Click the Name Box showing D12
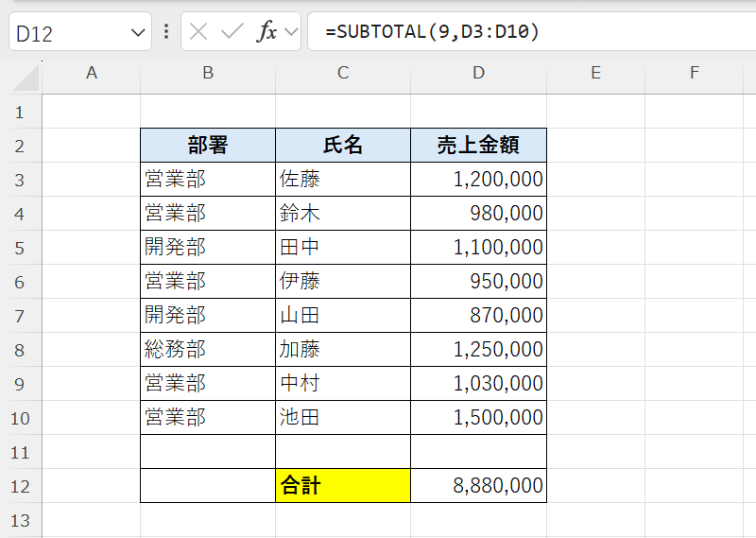This screenshot has width=756, height=538. pos(66,33)
